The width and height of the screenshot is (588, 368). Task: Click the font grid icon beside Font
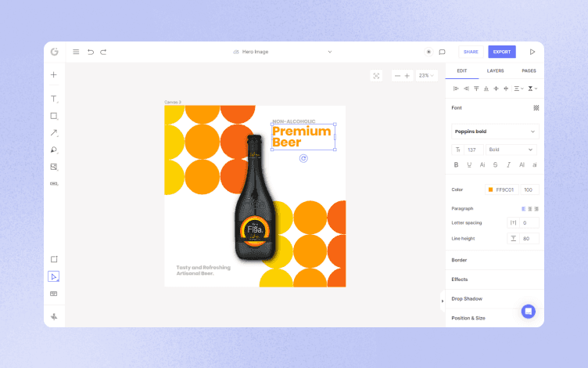[536, 108]
